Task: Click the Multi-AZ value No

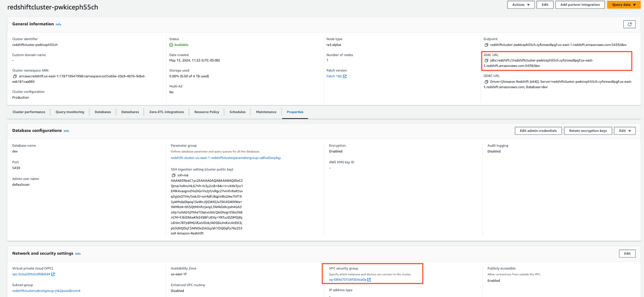Action: (x=172, y=92)
